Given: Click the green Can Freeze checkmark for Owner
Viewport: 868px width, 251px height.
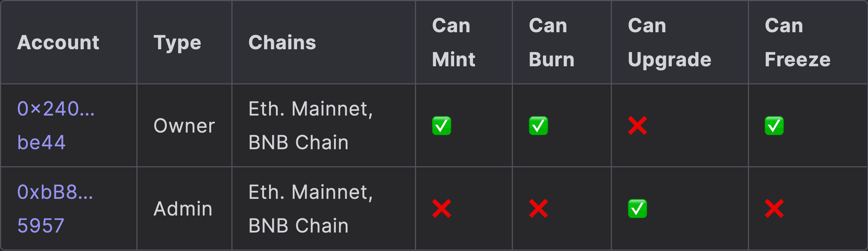Looking at the screenshot, I should [x=774, y=126].
